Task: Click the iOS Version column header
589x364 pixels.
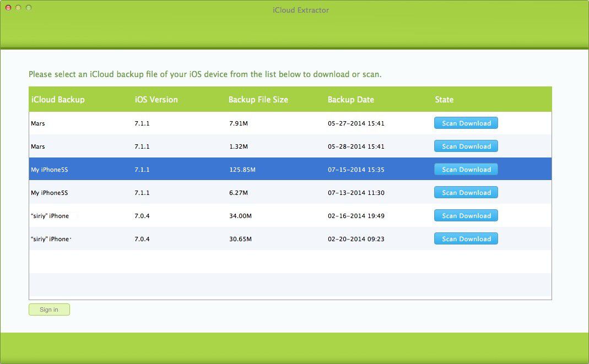Action: point(156,100)
